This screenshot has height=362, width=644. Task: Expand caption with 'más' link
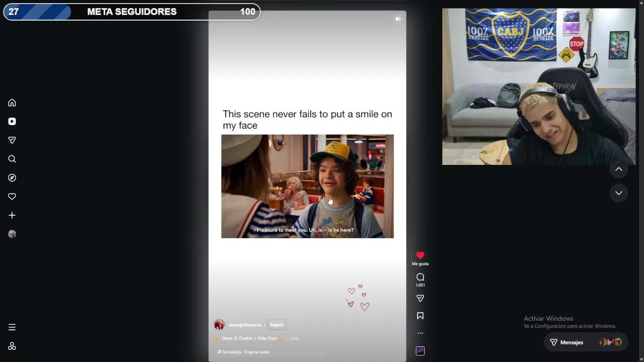coord(295,338)
